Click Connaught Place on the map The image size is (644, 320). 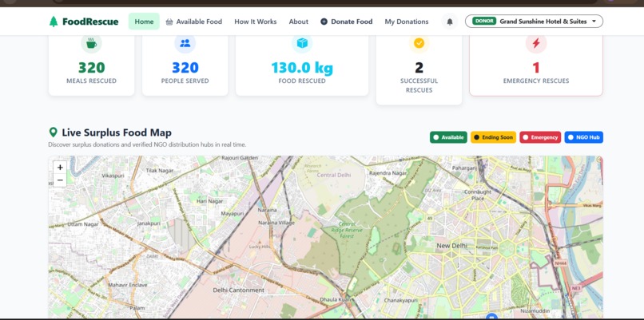pos(478,195)
